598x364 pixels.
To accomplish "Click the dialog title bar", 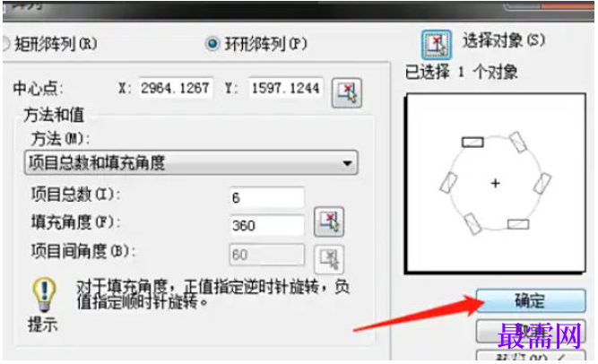I will (299, 10).
